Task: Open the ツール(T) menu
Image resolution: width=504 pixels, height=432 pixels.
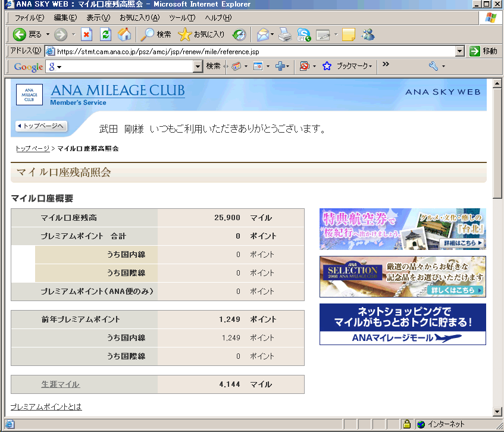Action: [x=182, y=18]
